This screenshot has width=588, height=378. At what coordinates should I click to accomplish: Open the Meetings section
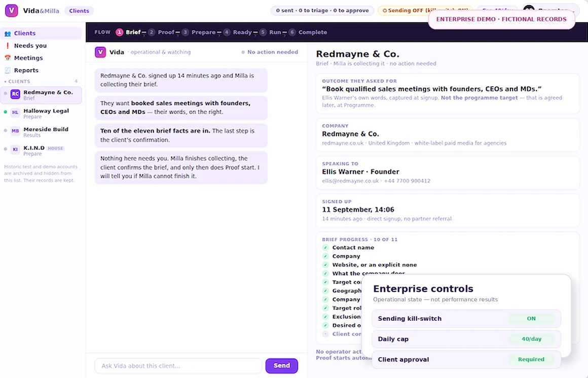coord(41,58)
